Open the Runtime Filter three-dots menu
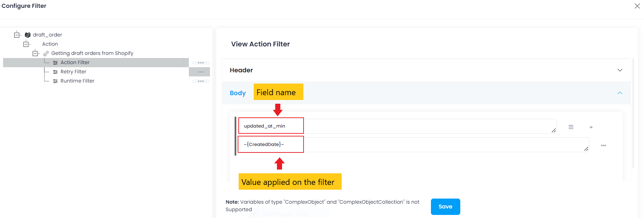 pos(201,81)
